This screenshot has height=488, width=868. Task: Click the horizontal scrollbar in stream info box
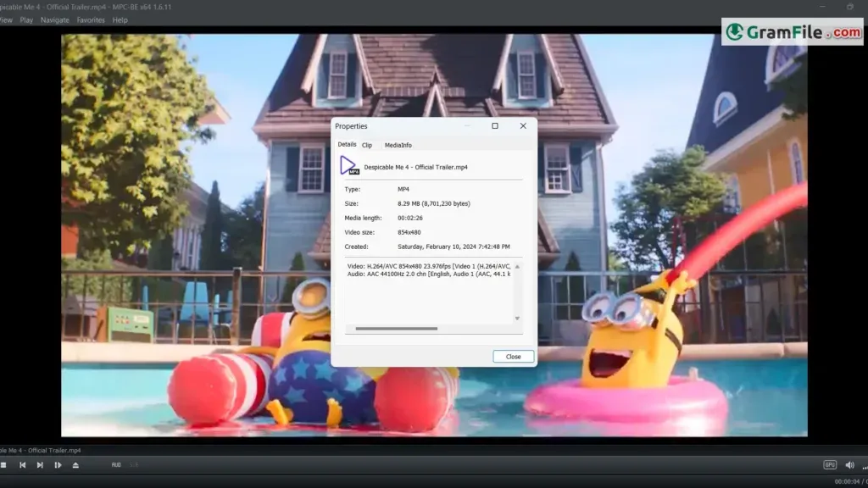coord(397,329)
